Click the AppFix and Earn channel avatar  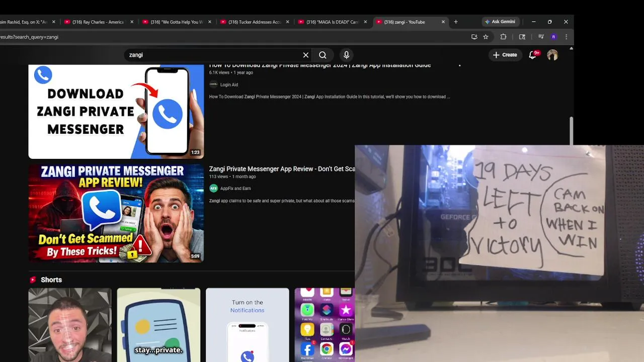point(213,188)
